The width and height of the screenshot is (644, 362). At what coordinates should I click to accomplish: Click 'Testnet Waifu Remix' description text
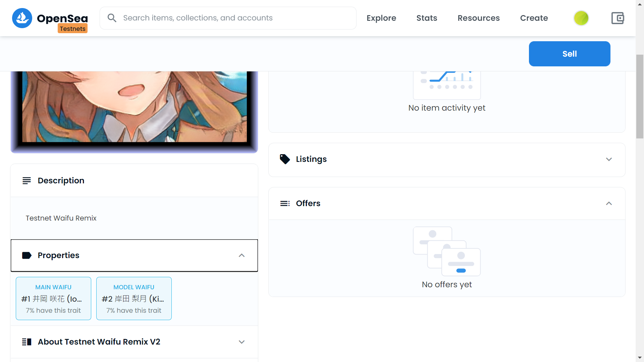tap(61, 218)
